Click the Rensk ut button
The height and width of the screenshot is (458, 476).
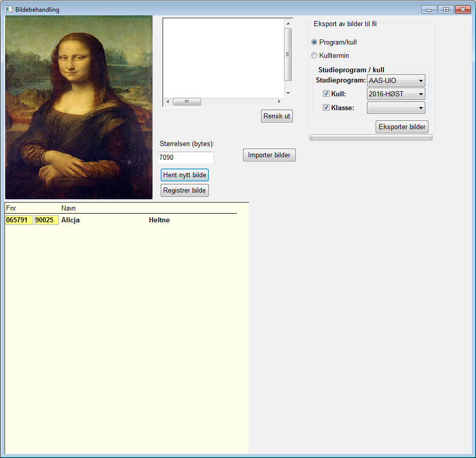277,116
